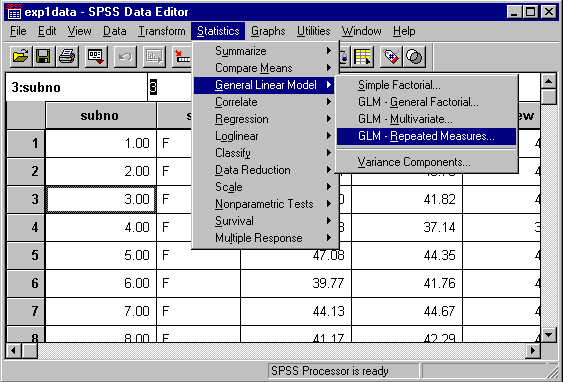Click the cell value edit field

(x=169, y=87)
